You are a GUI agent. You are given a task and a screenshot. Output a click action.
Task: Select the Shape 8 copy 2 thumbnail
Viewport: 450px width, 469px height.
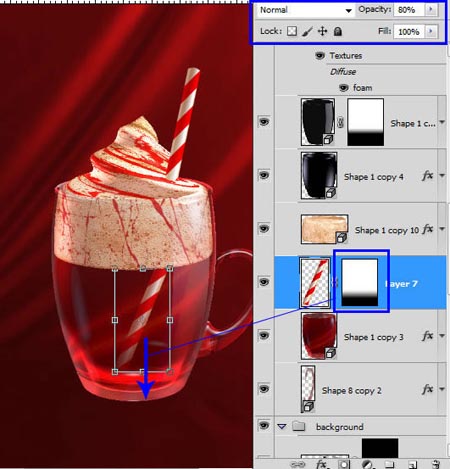click(308, 389)
